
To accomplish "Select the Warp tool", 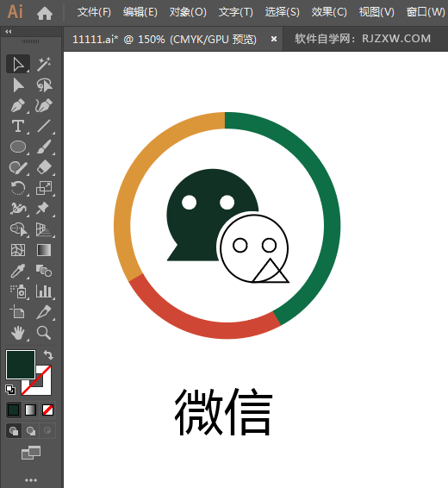I will [18, 209].
